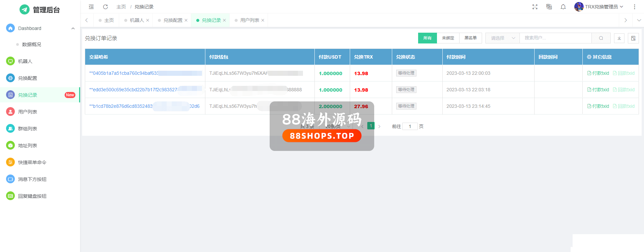Open the language translation icon

549,7
